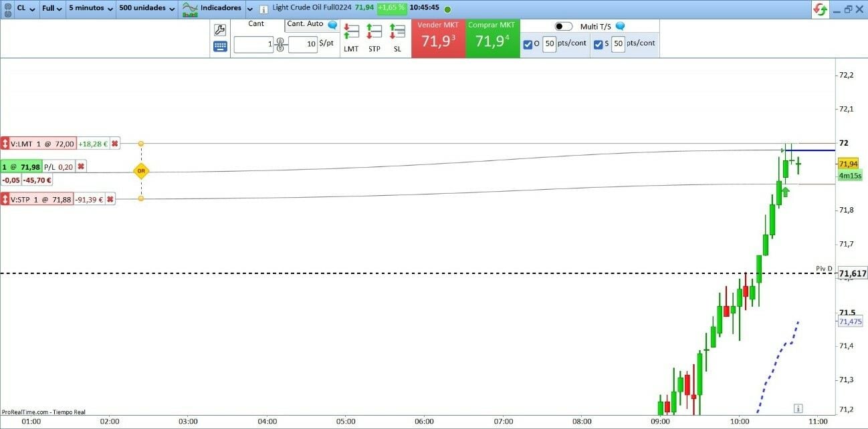The height and width of the screenshot is (429, 868).
Task: Open trading settings wrench icon
Action: coord(220,29)
